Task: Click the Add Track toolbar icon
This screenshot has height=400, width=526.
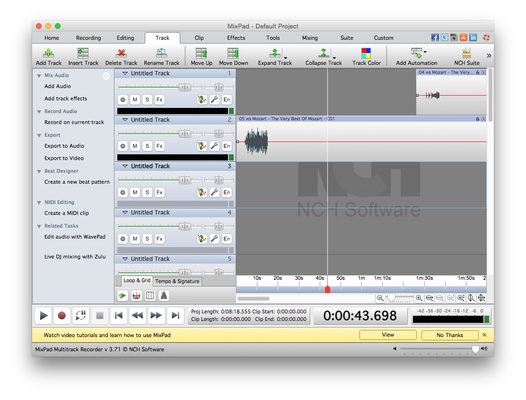Action: pyautogui.click(x=49, y=56)
